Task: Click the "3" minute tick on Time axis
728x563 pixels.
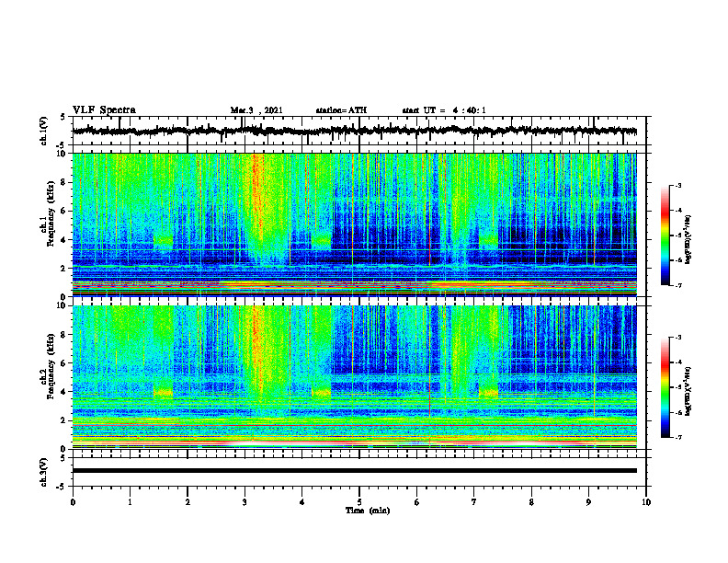Action: 245,502
